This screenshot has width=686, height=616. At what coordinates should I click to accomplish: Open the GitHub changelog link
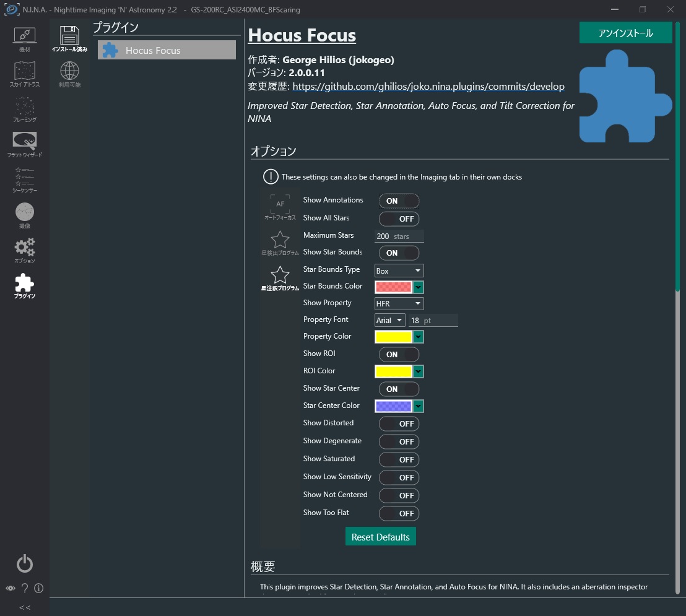click(428, 87)
